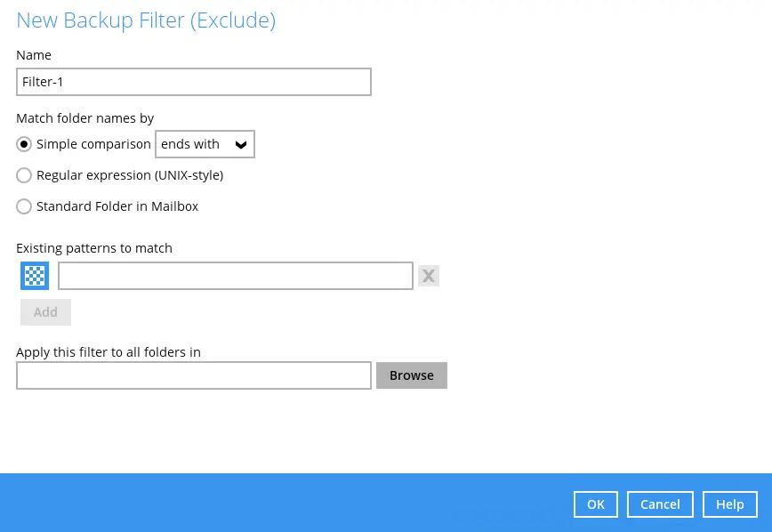
Task: Browse for a folder to apply filter
Action: pyautogui.click(x=411, y=375)
